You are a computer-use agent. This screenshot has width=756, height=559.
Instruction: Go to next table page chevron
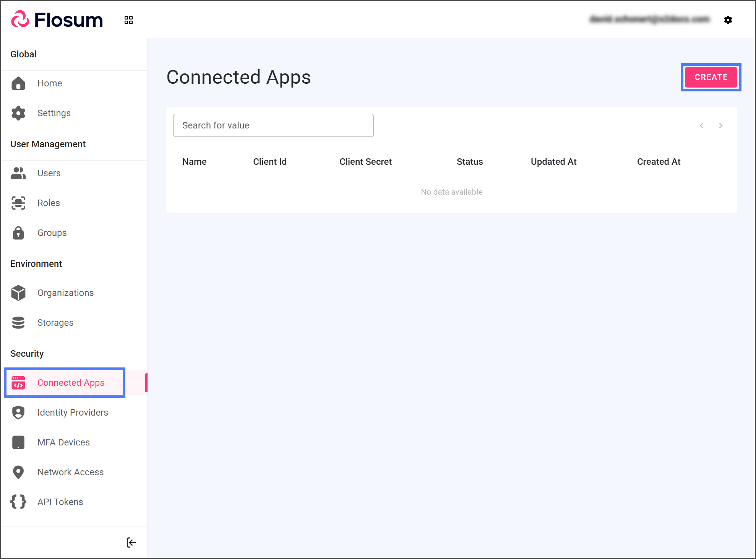coord(720,125)
